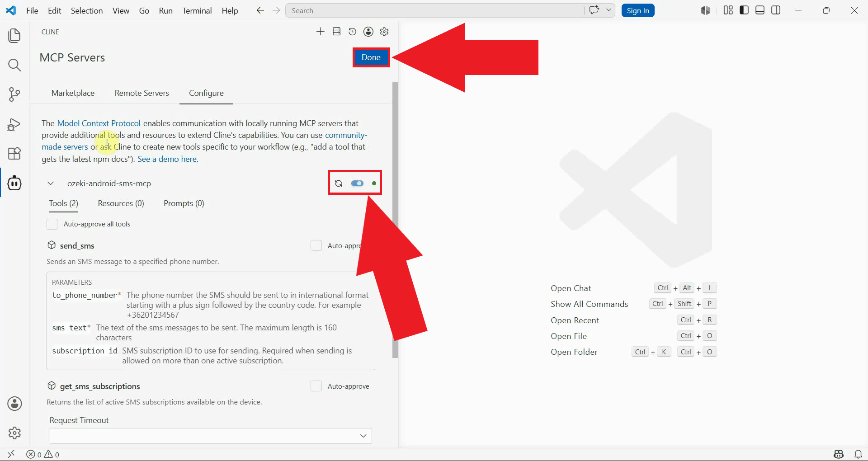Collapse the ozeki-android-sms-mcp server entry

click(x=51, y=183)
